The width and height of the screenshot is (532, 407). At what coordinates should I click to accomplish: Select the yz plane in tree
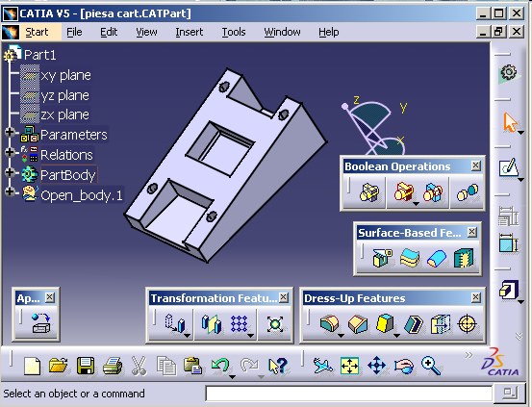(x=64, y=95)
